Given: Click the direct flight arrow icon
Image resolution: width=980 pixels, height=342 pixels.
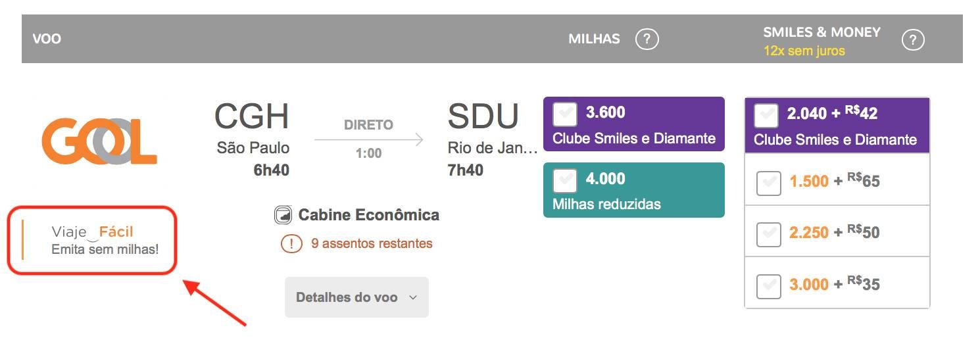Looking at the screenshot, I should (368, 139).
